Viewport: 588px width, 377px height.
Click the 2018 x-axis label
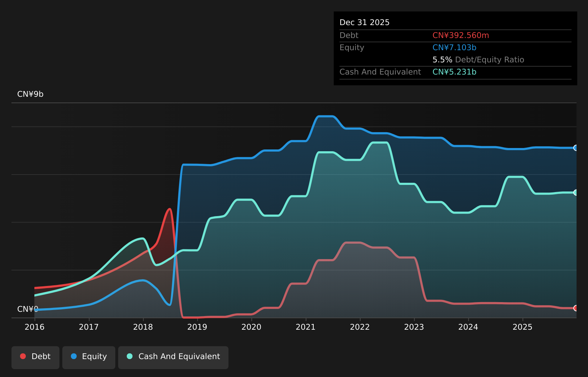(143, 327)
